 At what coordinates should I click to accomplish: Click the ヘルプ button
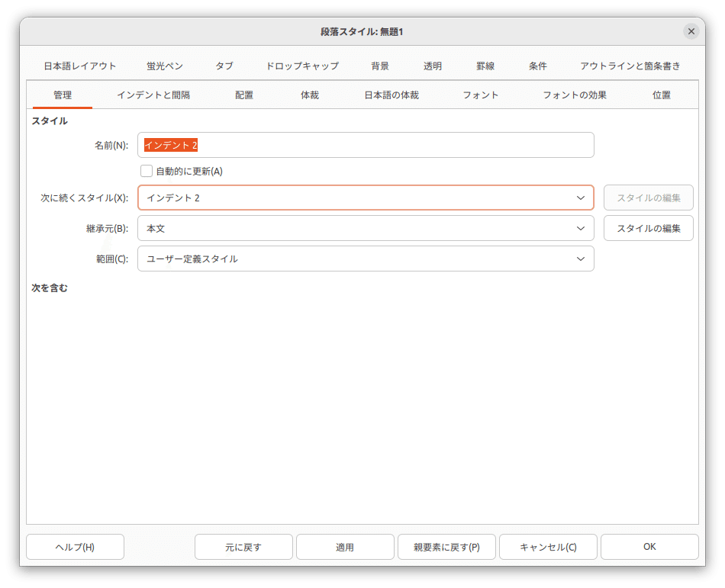coord(75,547)
